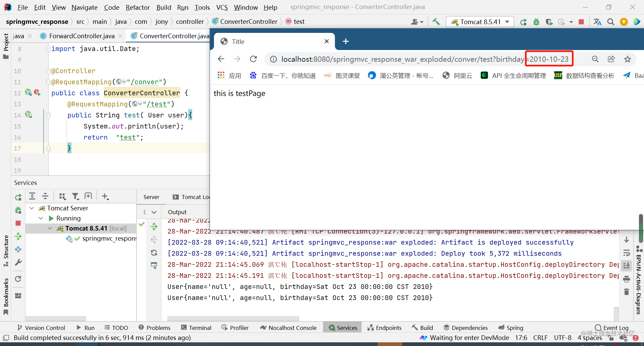Open a new browser tab

346,41
